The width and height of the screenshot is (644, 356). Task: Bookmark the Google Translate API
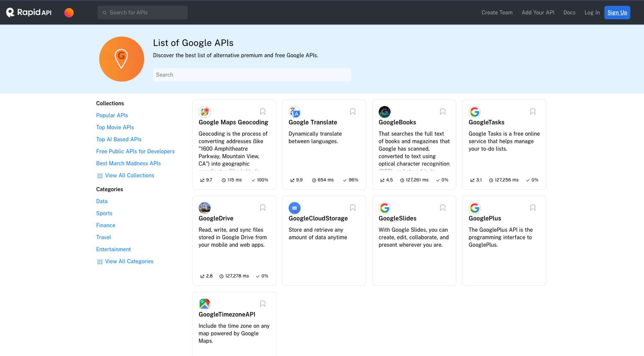click(x=353, y=111)
